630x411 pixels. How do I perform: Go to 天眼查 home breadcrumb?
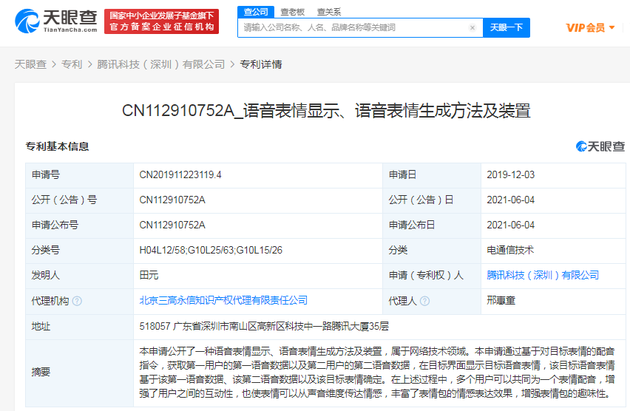pos(31,64)
